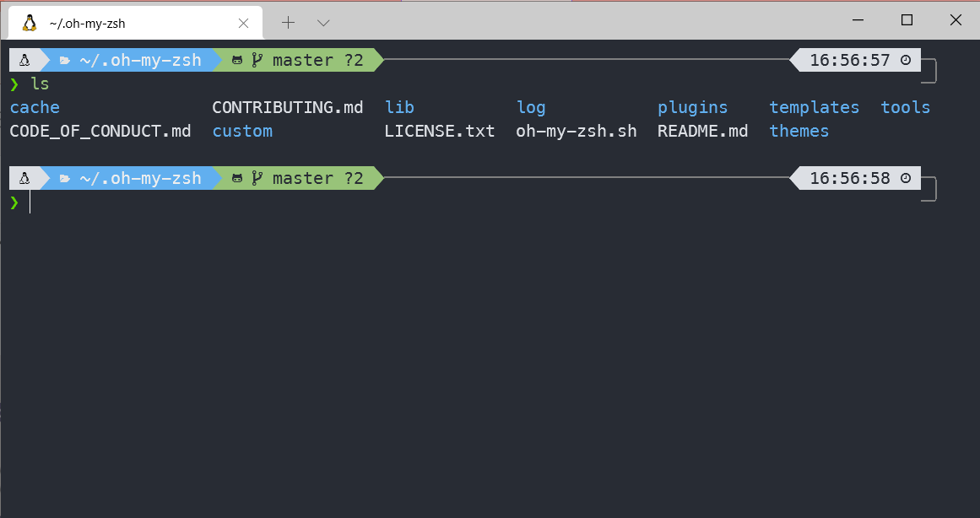Image resolution: width=980 pixels, height=518 pixels.
Task: Open the new tab dropdown chevron
Action: coord(323,23)
